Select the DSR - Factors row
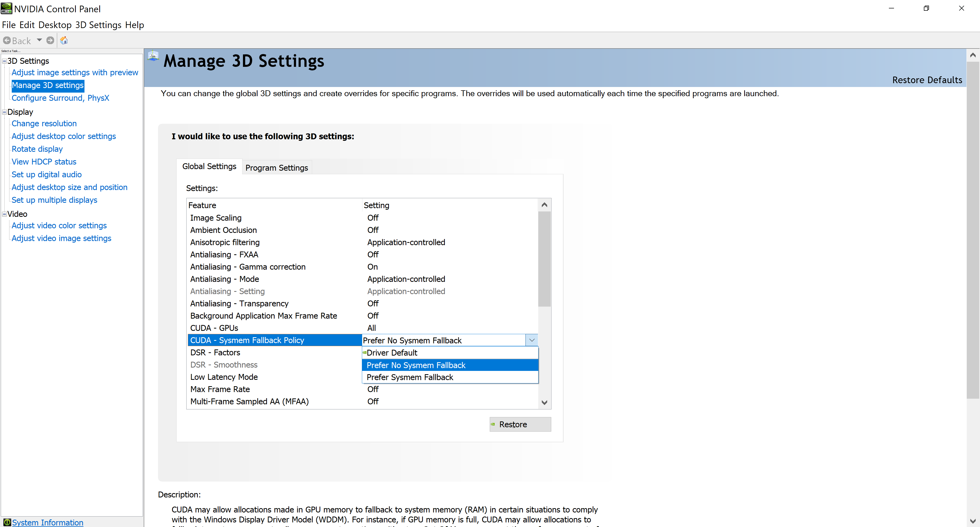The image size is (980, 527). pos(275,353)
